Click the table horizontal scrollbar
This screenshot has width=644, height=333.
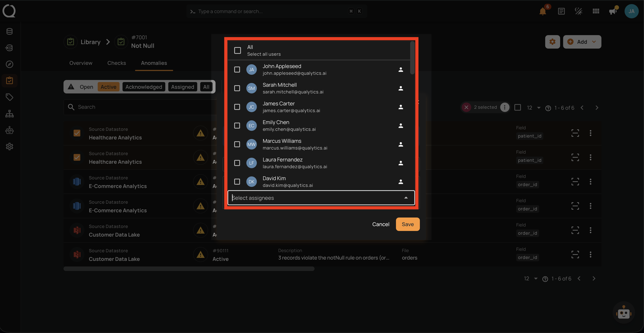click(x=189, y=269)
